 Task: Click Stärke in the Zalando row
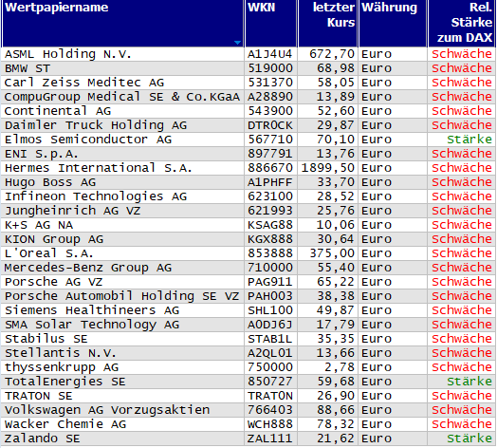click(469, 439)
